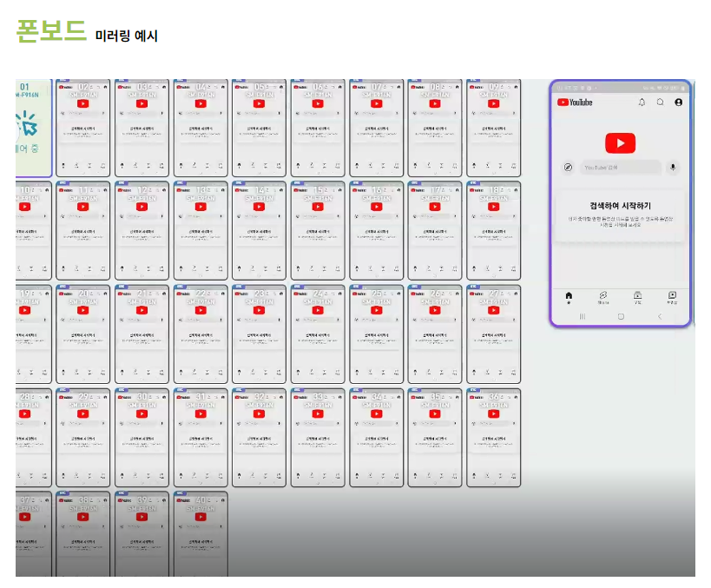Click the big red YouTube play logo
This screenshot has height=588, width=711.
(x=620, y=143)
